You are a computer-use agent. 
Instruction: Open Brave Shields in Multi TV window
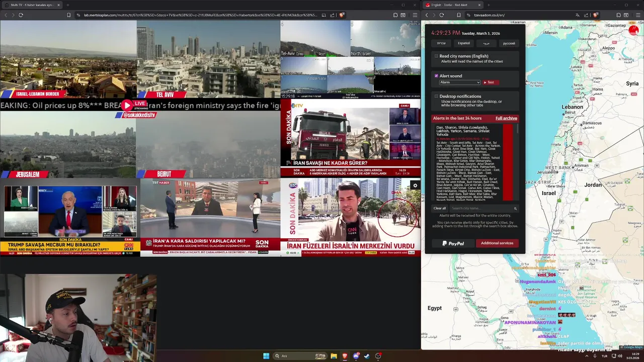(342, 15)
